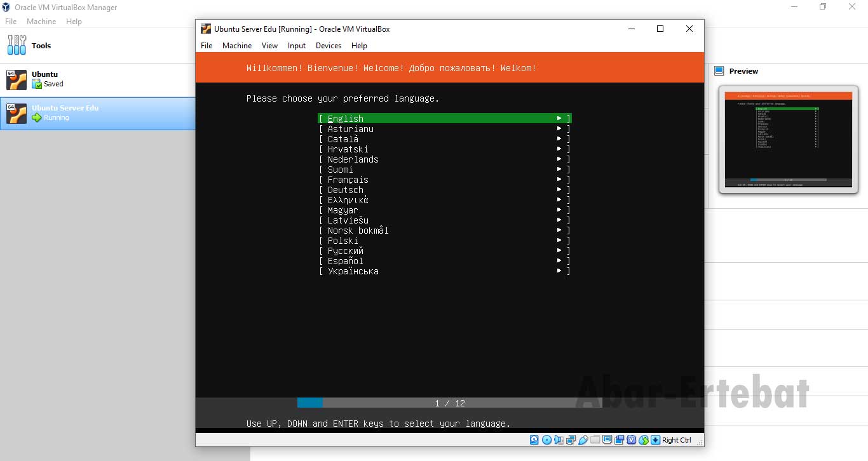Screen dimensions: 868x461
Task: Expand the Ελληνικά row arrow
Action: coord(559,200)
